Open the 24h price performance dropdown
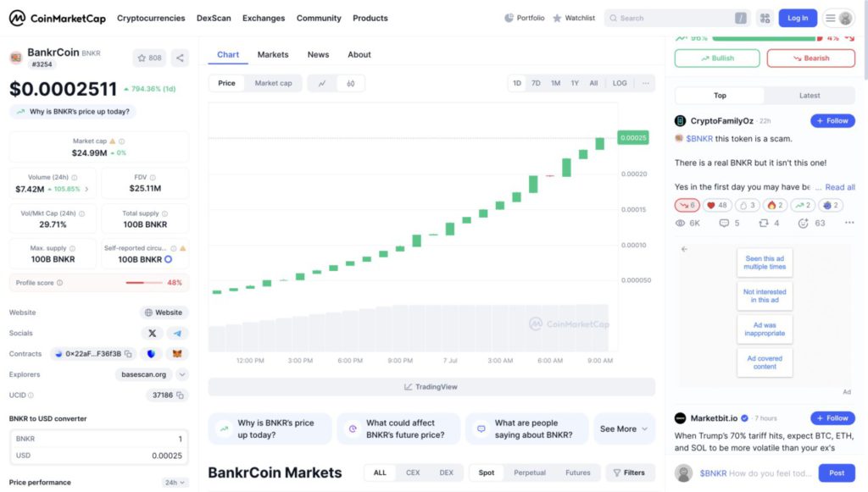This screenshot has height=492, width=868. click(x=175, y=483)
